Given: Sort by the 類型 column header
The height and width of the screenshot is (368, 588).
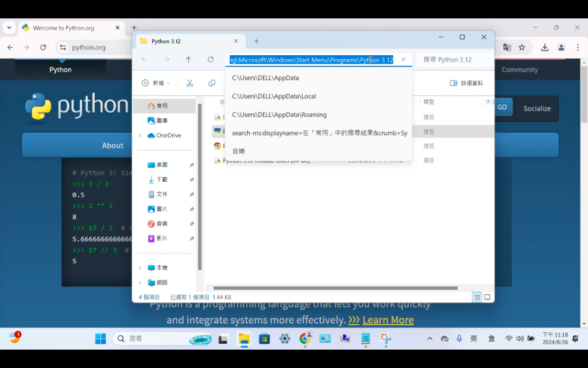Looking at the screenshot, I should point(428,102).
